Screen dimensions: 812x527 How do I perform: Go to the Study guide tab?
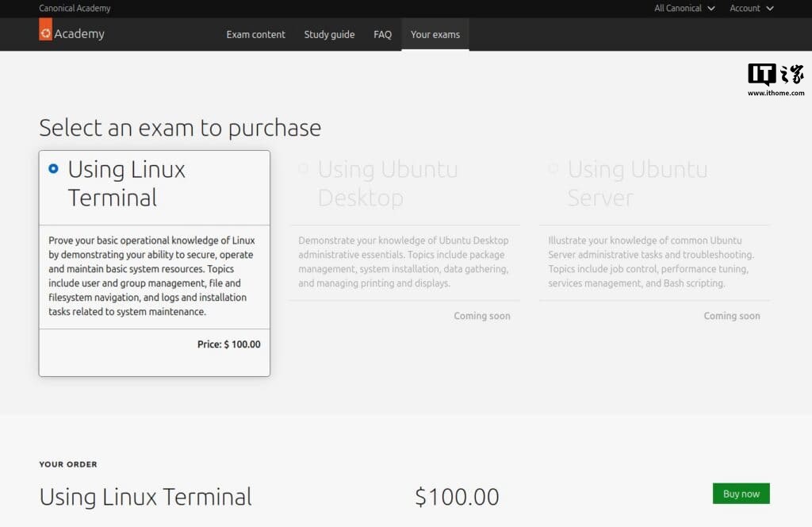click(329, 35)
